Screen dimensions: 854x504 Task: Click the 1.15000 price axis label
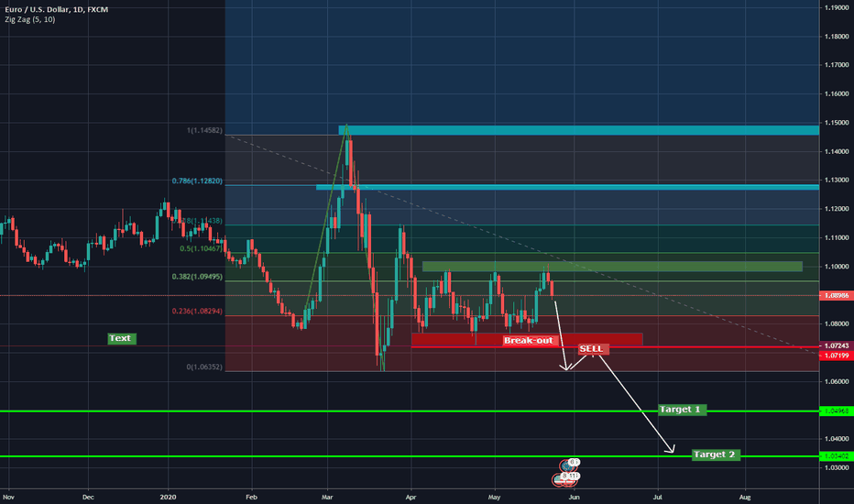pos(837,123)
